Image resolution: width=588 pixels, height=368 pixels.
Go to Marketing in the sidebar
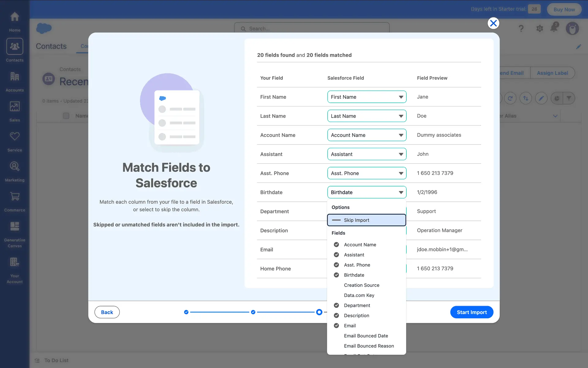pyautogui.click(x=14, y=171)
